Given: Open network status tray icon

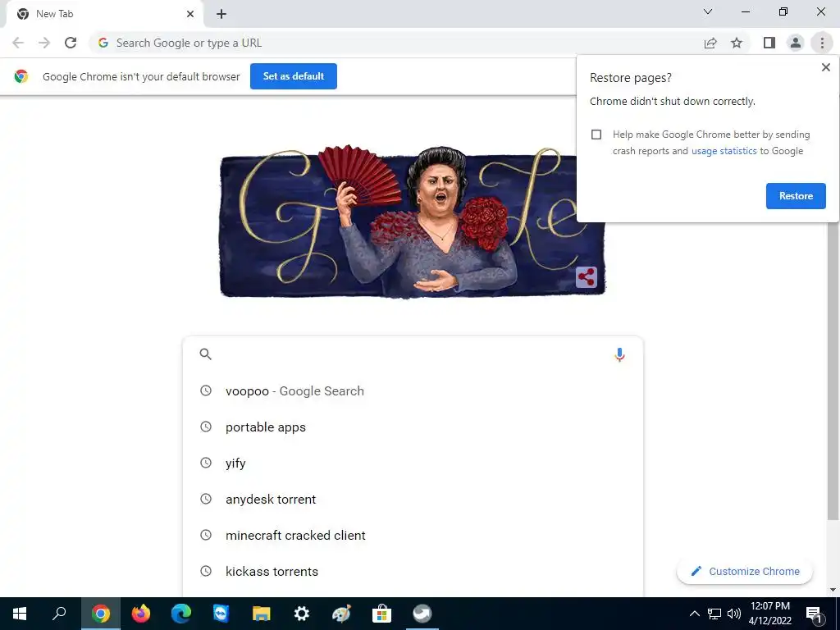Looking at the screenshot, I should pyautogui.click(x=714, y=614).
